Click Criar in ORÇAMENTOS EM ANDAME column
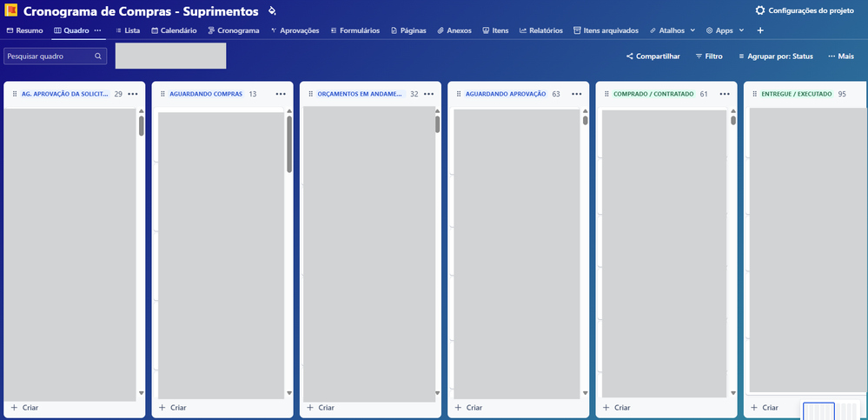Screen dimensions: 868x420 point(321,407)
